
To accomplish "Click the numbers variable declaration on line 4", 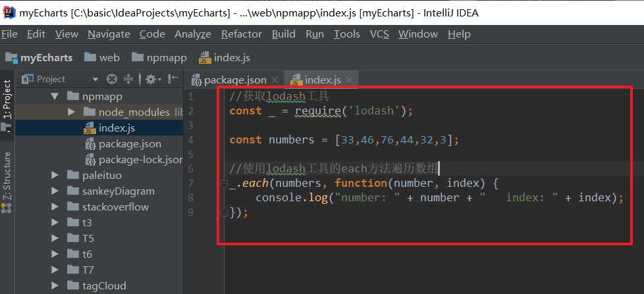I will click(x=291, y=140).
